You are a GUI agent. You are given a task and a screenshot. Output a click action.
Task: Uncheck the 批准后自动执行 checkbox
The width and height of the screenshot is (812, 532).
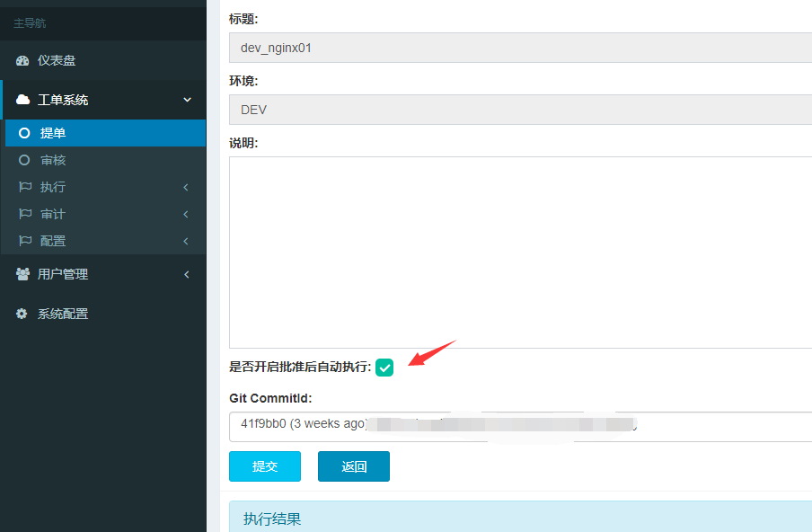tap(384, 368)
